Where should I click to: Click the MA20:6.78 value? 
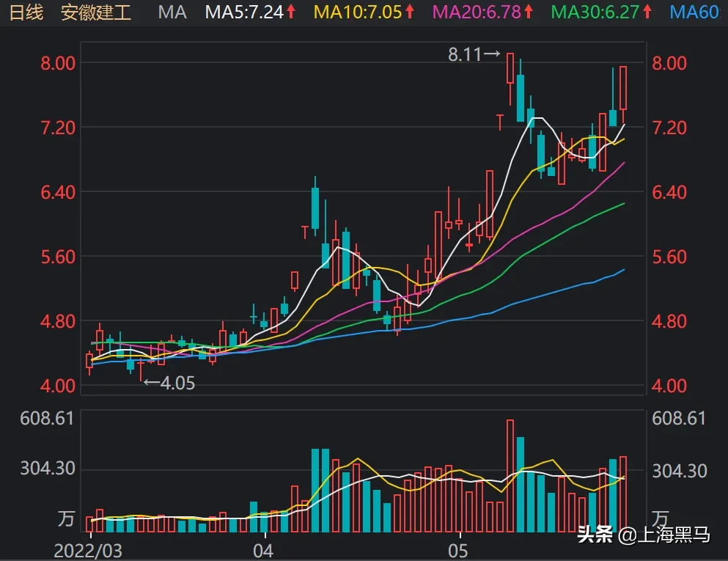pos(477,12)
